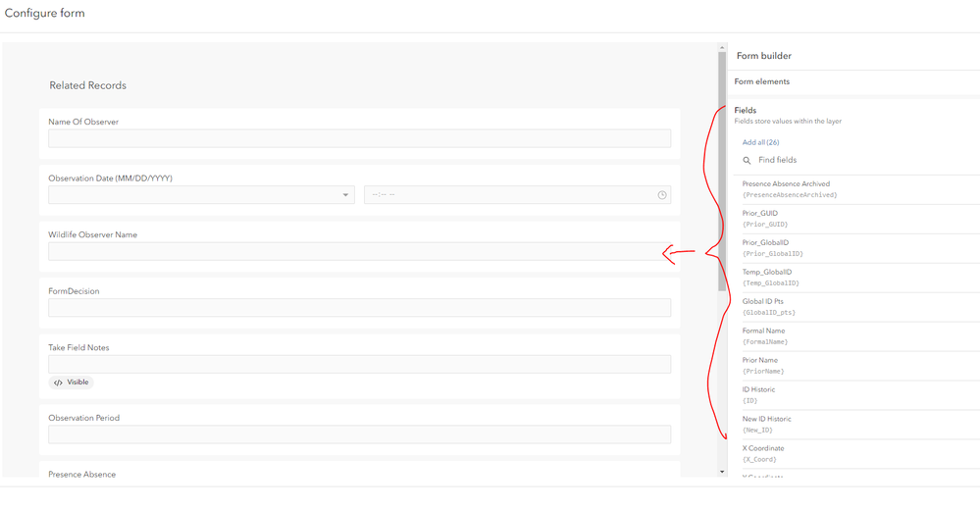This screenshot has height=510, width=980.
Task: Click the code icon on Visible badge
Action: (x=58, y=382)
